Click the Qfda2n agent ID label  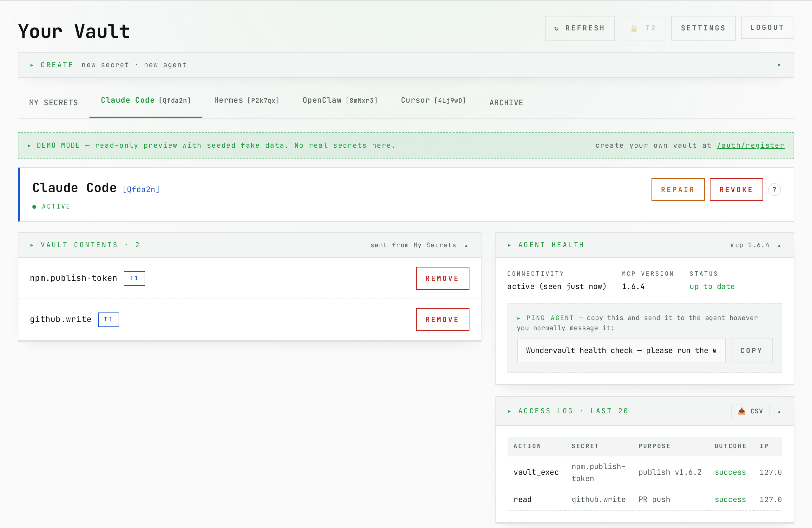(x=141, y=190)
